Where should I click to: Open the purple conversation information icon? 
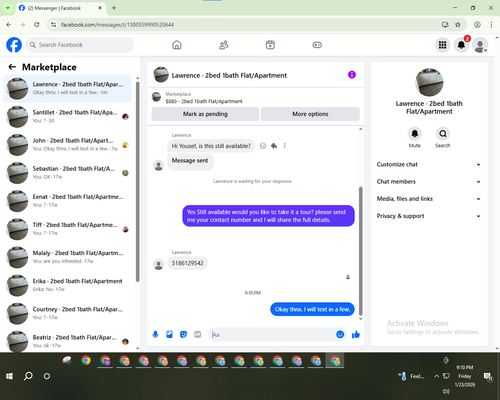point(352,75)
